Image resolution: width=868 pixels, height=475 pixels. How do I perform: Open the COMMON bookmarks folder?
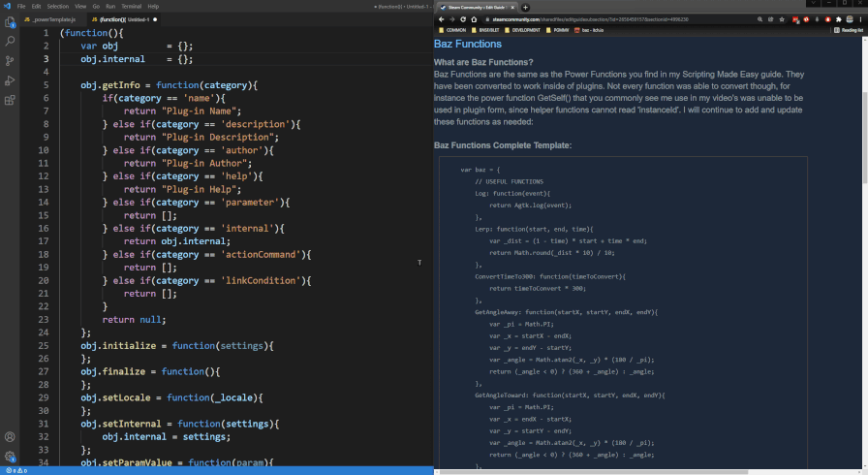452,30
